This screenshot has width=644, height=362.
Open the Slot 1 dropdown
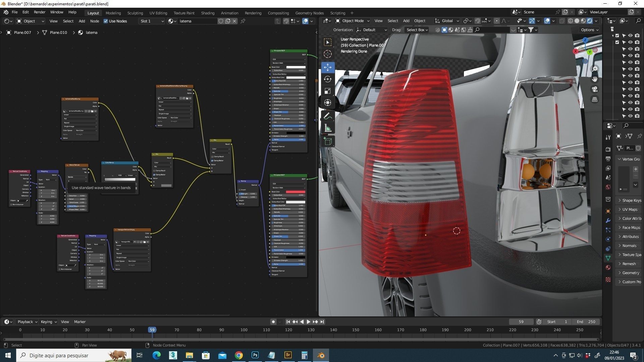pos(152,21)
